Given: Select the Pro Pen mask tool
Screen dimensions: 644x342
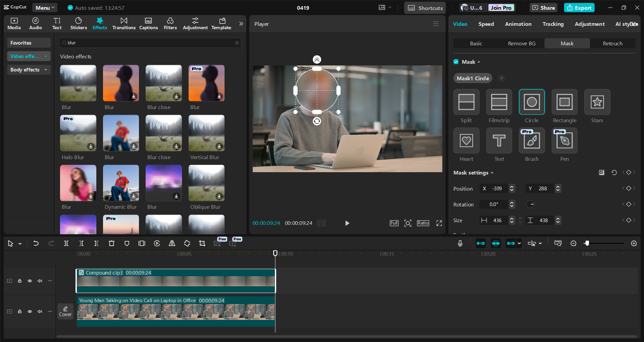Looking at the screenshot, I should coord(564,141).
